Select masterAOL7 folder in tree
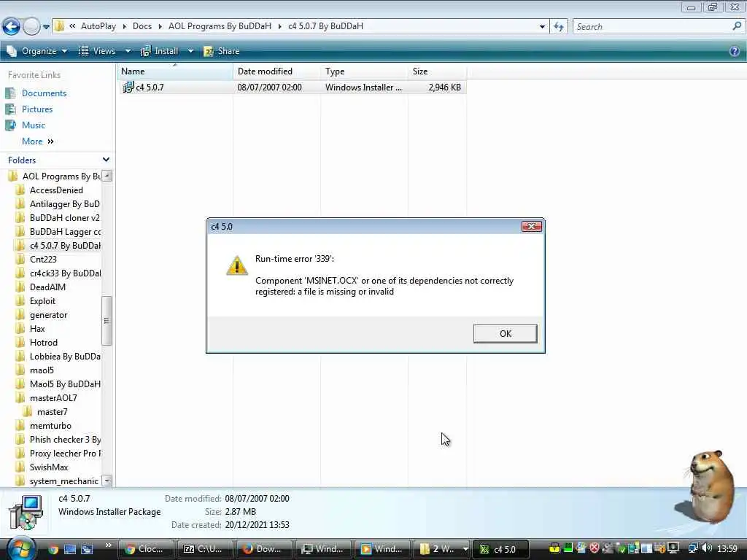Image resolution: width=747 pixels, height=560 pixels. click(53, 398)
